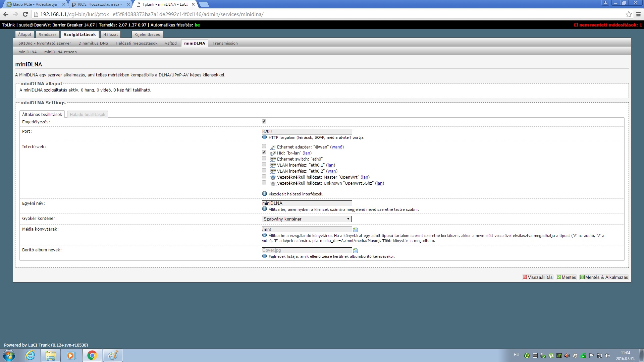
Task: Uncheck the br-lan bridge interface
Action: click(x=264, y=152)
